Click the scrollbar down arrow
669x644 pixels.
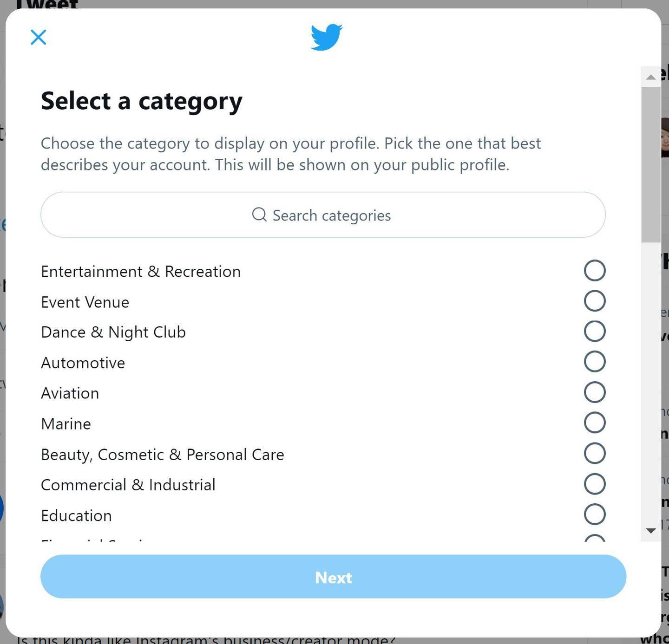click(651, 530)
